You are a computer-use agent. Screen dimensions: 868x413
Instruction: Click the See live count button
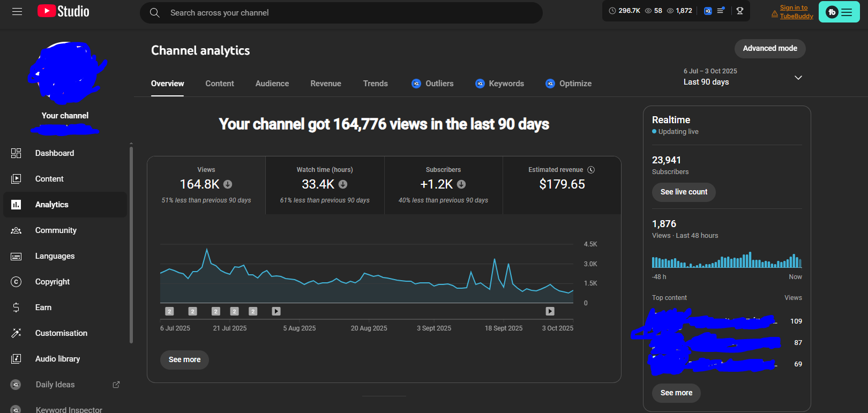[x=684, y=192]
